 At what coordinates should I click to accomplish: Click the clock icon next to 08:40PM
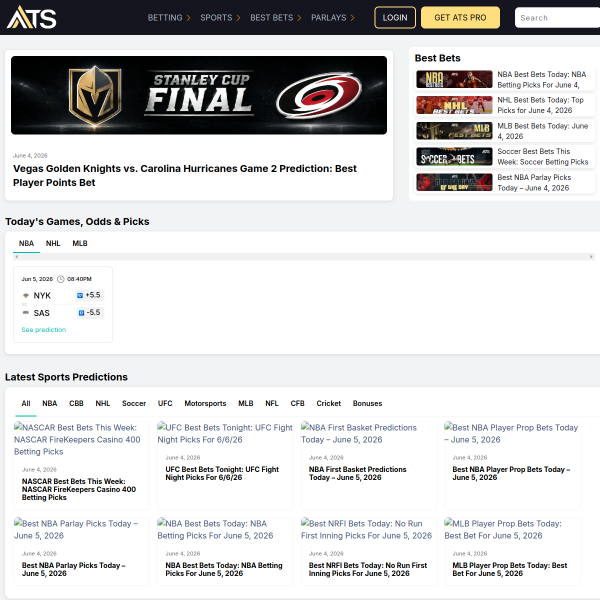point(60,279)
